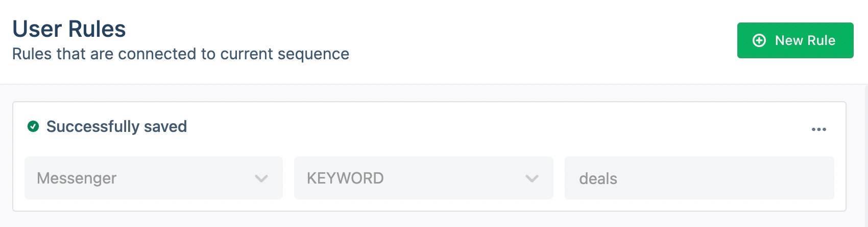Open the KEYWORD rule type dropdown
Screen dimensions: 868x227
[x=423, y=178]
